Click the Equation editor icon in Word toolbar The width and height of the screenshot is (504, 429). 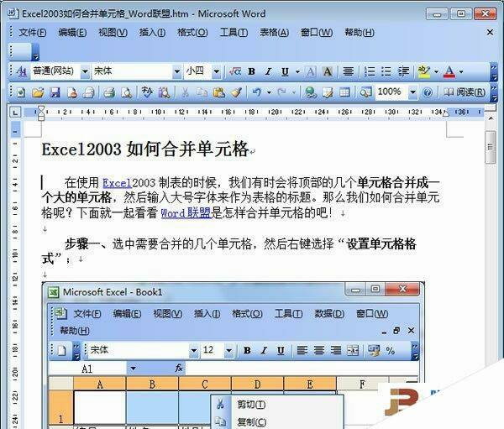click(235, 71)
